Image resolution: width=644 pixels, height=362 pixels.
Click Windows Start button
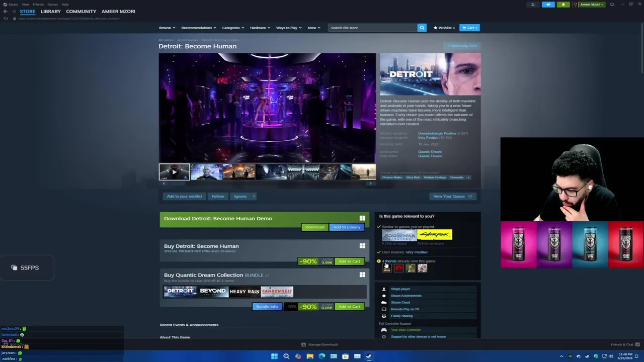click(x=274, y=356)
